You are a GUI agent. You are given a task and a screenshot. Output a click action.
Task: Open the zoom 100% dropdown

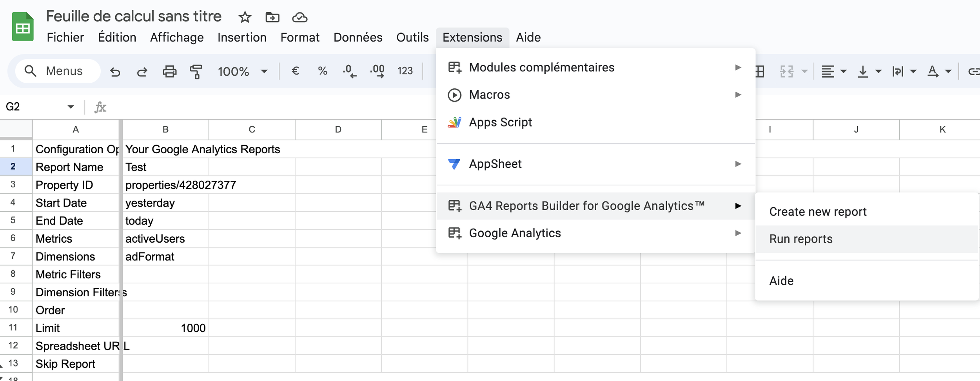(243, 71)
